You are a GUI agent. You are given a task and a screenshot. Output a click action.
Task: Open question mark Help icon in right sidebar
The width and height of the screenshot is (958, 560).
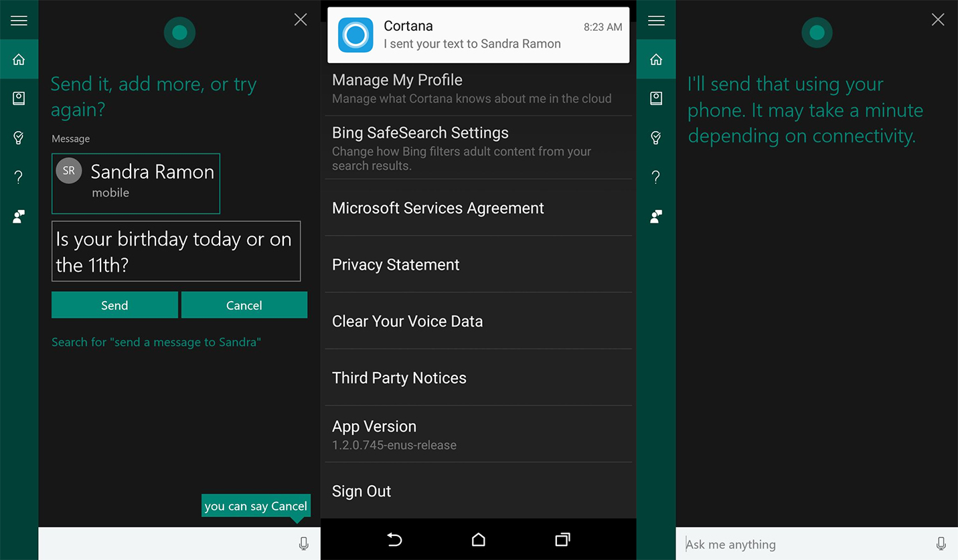pyautogui.click(x=656, y=177)
